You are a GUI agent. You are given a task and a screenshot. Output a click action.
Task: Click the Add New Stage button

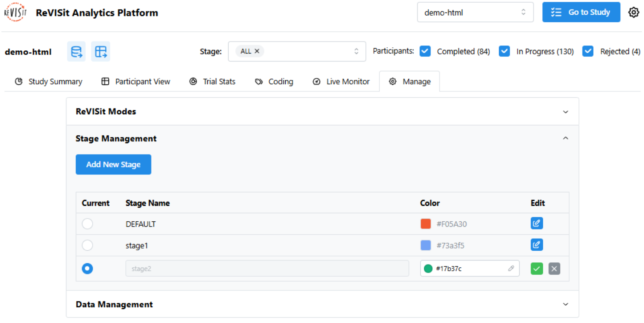click(x=113, y=165)
